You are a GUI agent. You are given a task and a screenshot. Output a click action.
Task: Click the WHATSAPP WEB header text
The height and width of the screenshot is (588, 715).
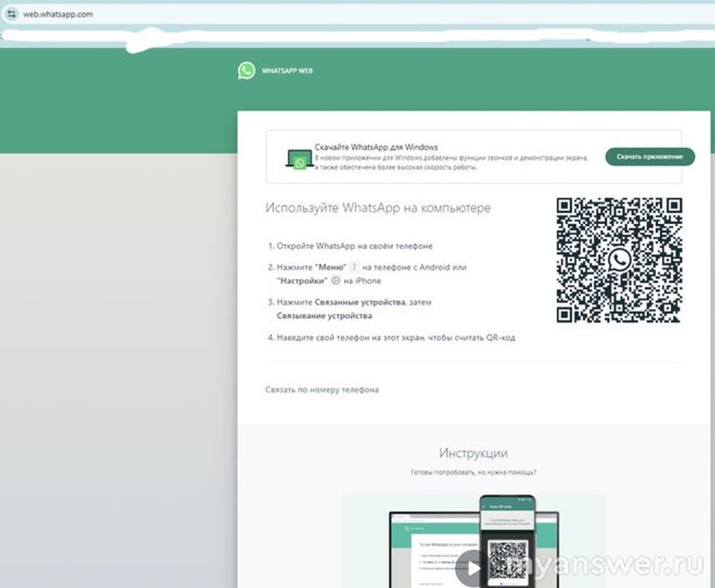pos(287,71)
